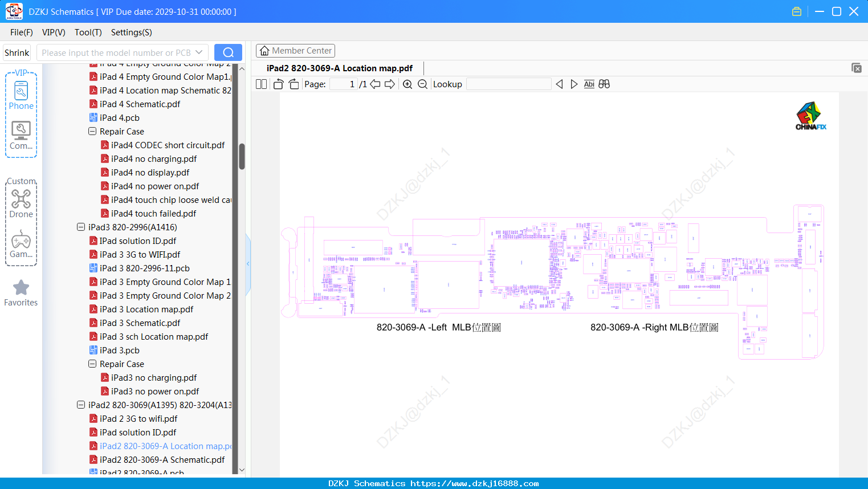The image size is (868, 489).
Task: Open the Game console category
Action: click(x=21, y=244)
